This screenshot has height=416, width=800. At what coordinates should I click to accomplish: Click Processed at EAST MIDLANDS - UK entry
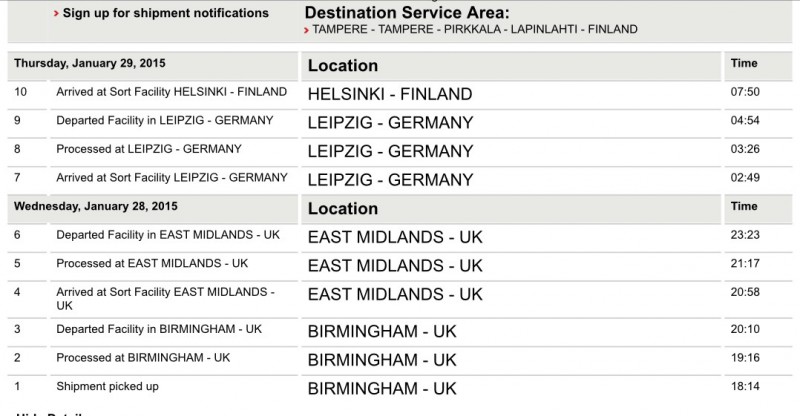tap(153, 263)
